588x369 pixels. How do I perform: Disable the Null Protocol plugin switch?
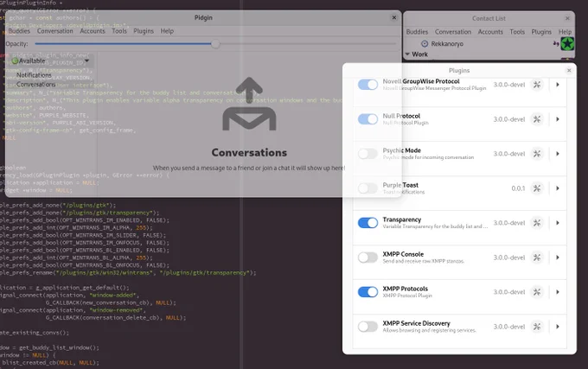click(x=367, y=119)
